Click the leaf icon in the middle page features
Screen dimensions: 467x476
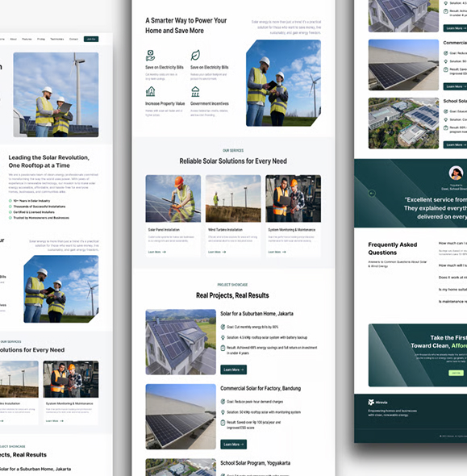195,55
